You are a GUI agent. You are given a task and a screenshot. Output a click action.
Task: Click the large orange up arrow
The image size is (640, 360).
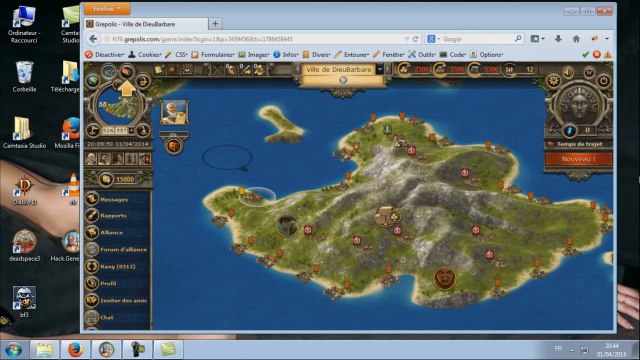click(x=127, y=88)
